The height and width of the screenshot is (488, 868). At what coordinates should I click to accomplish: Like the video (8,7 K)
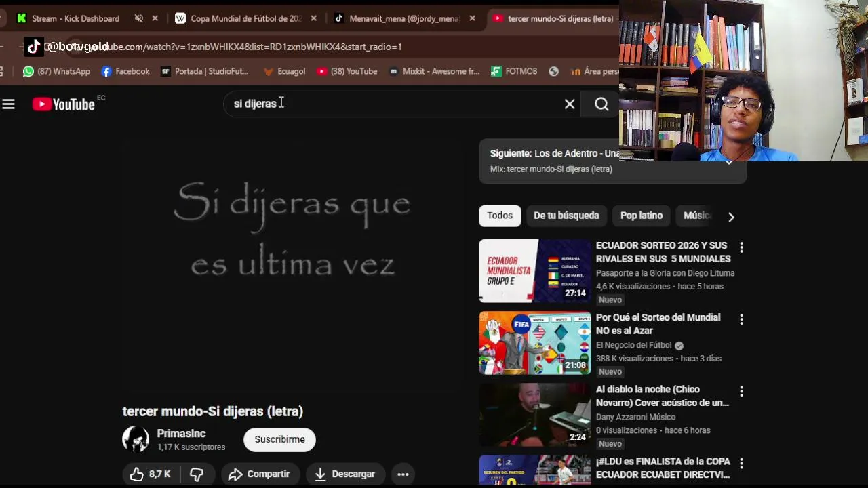pos(151,474)
